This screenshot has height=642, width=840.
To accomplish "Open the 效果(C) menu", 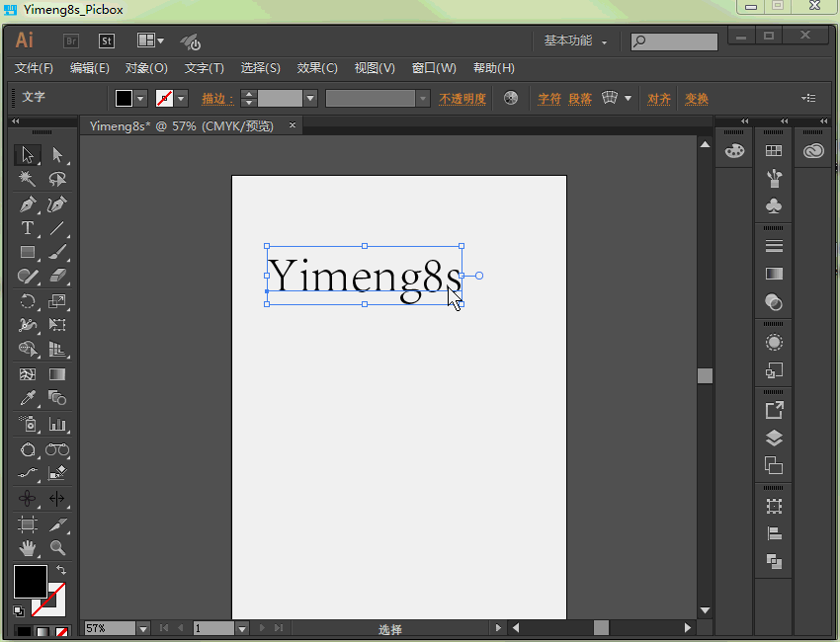I will (x=317, y=68).
